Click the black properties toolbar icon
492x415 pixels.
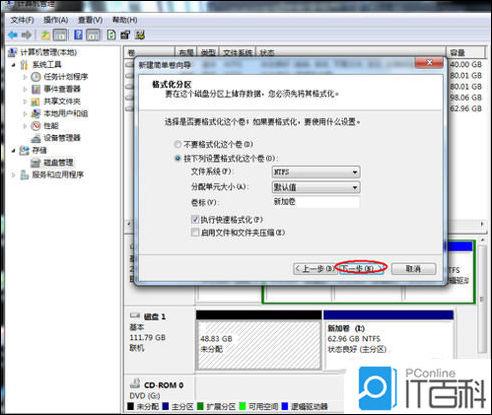coord(125,35)
